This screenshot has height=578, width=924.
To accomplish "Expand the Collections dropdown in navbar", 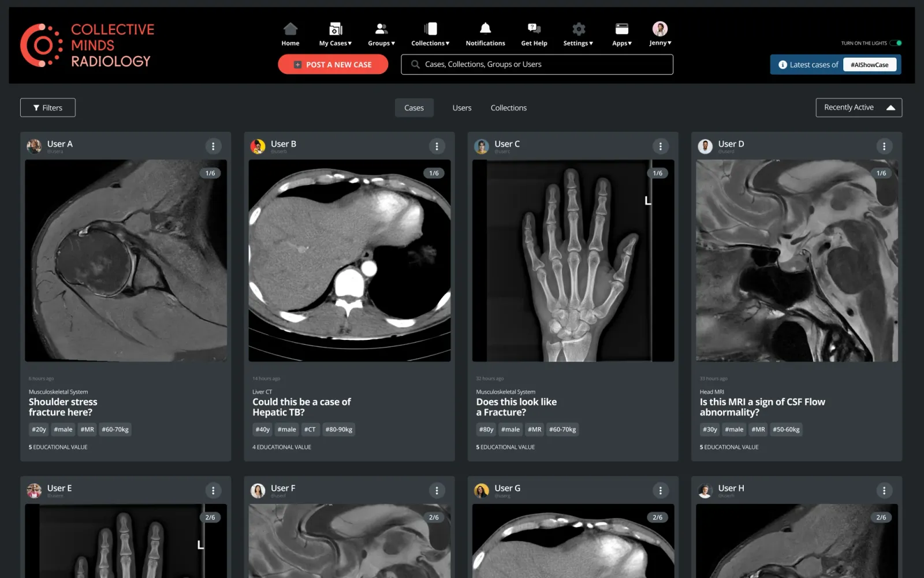I will point(430,35).
